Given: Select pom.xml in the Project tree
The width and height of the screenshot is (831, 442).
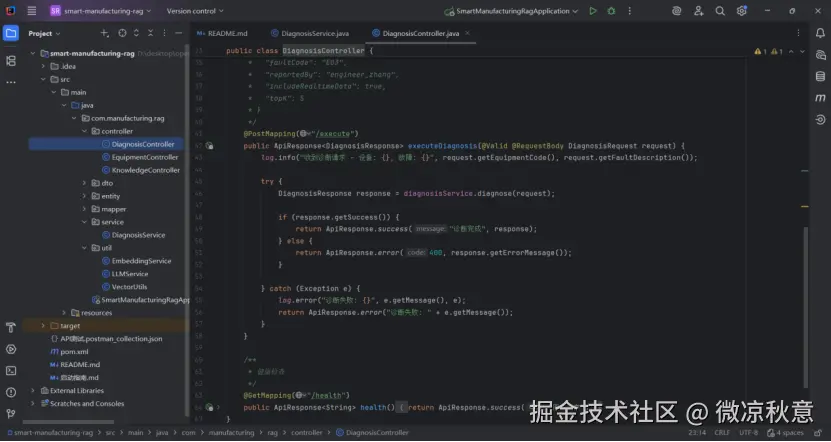Looking at the screenshot, I should tap(74, 352).
